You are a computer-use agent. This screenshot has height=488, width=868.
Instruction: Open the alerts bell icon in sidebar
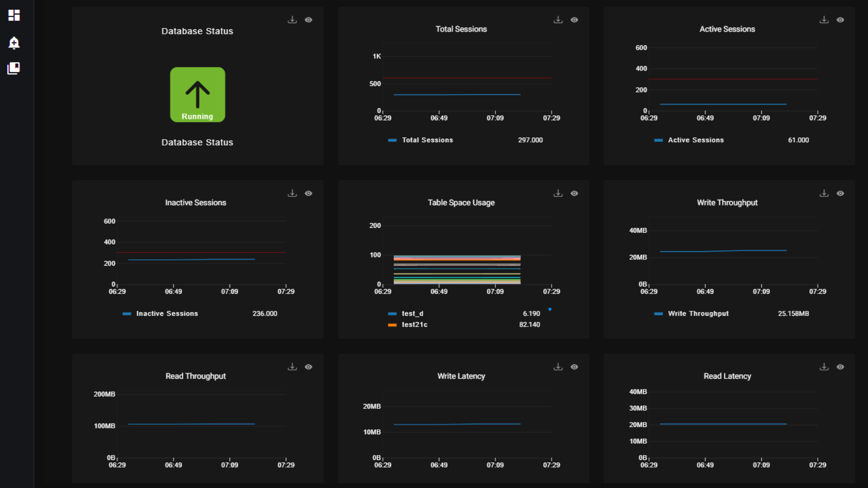tap(14, 42)
